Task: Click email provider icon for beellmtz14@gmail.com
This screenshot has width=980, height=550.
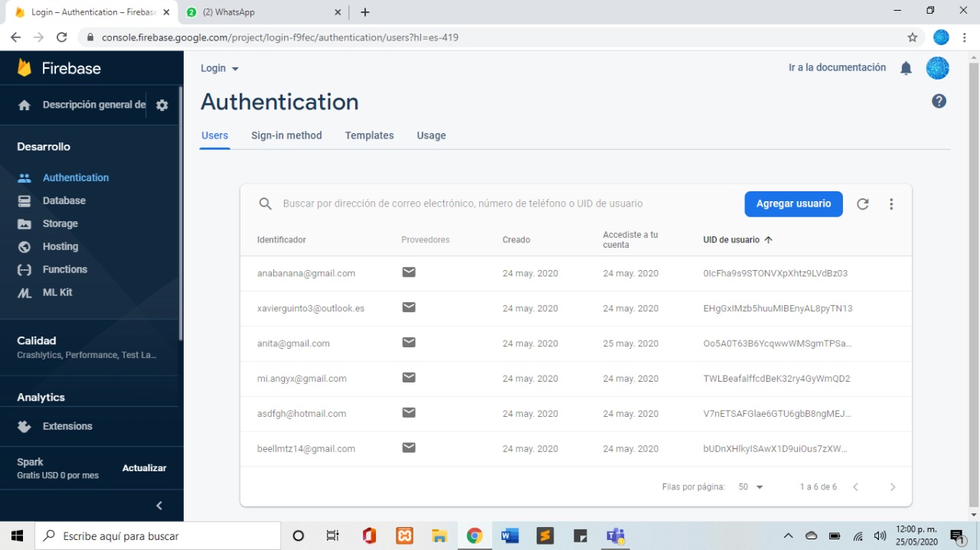Action: tap(409, 447)
